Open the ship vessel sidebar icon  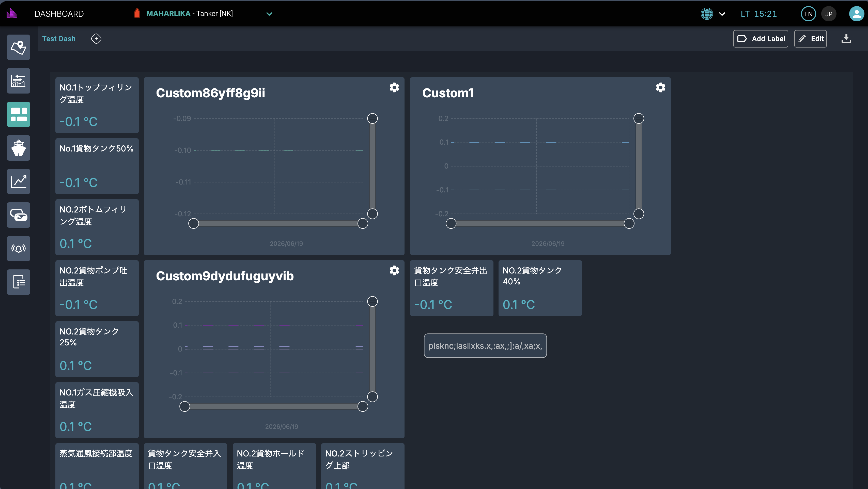pos(19,148)
